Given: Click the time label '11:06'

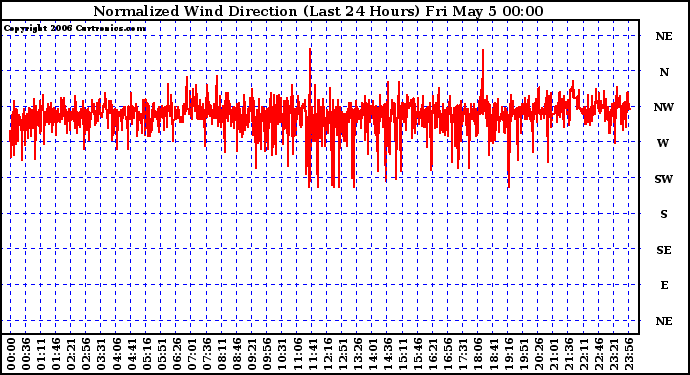Looking at the screenshot, I should (297, 354).
